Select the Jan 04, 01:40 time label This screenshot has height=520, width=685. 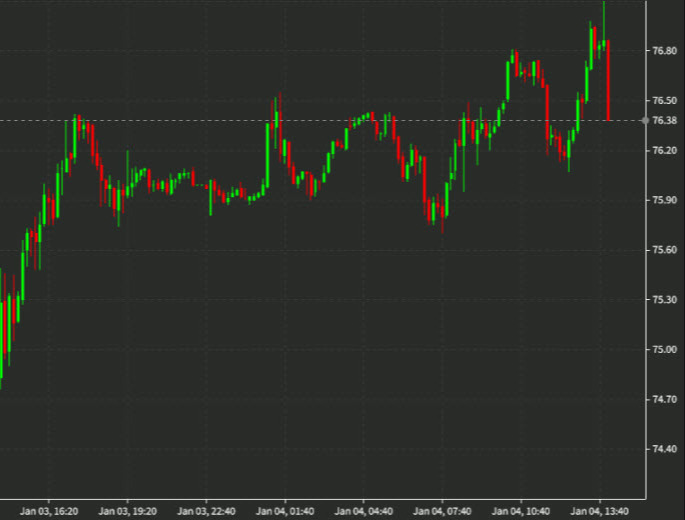pos(286,510)
